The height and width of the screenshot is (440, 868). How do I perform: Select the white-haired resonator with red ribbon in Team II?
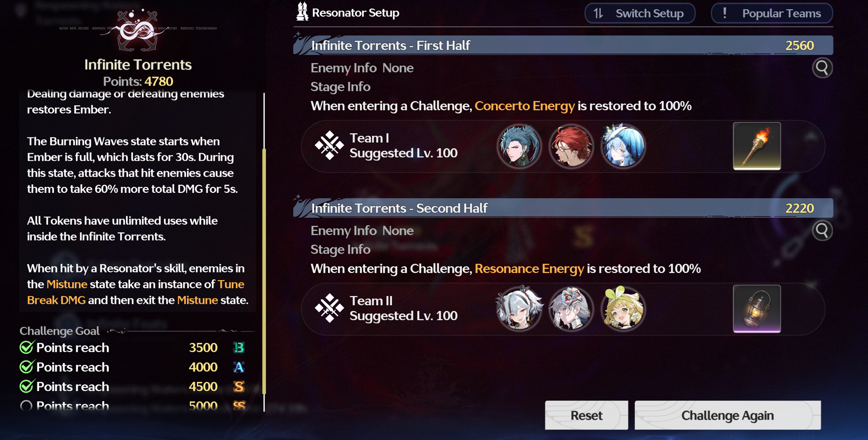click(519, 309)
